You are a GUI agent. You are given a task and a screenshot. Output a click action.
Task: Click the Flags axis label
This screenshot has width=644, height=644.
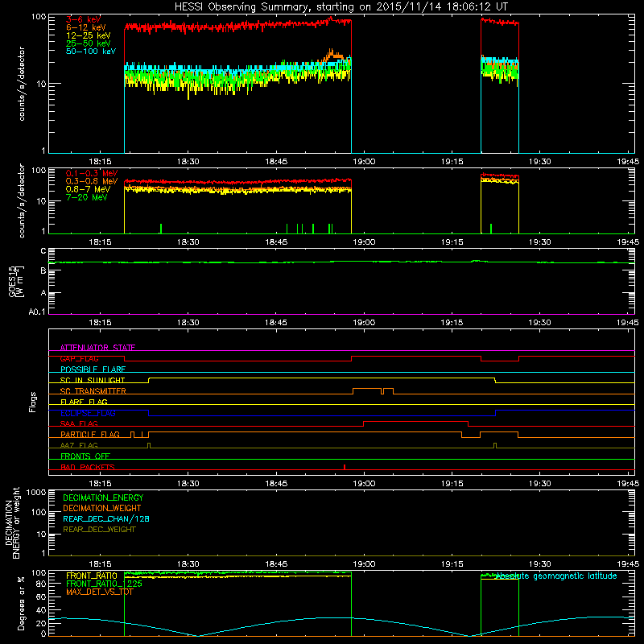coord(33,402)
